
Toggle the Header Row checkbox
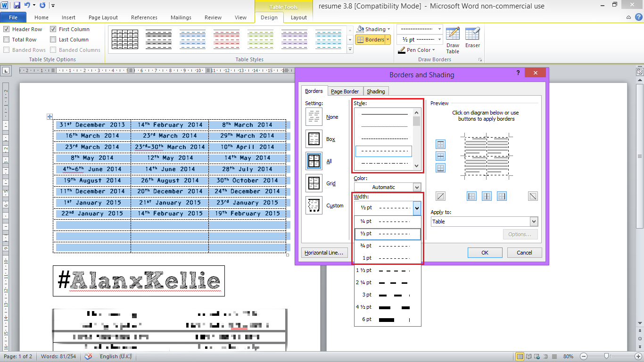pos(6,29)
